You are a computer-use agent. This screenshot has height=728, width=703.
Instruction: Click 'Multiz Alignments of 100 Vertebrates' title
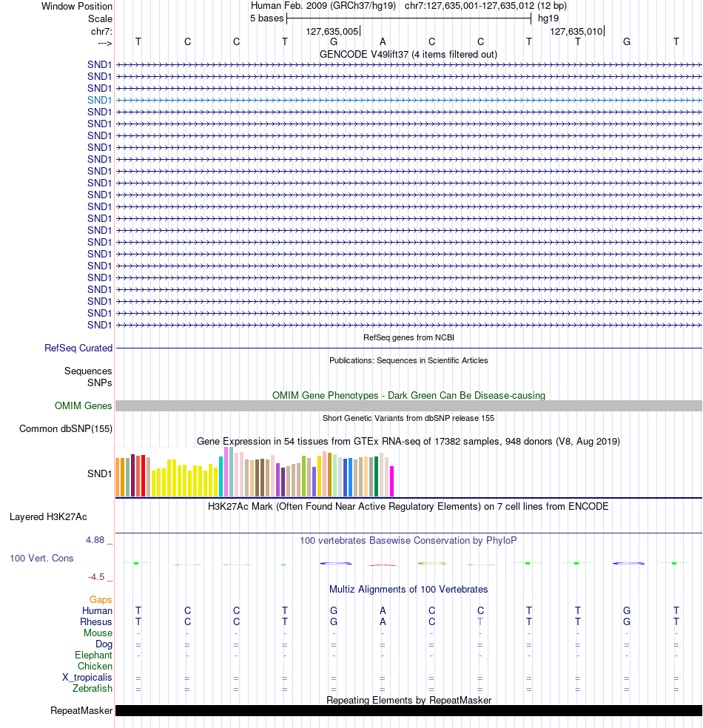tap(408, 589)
